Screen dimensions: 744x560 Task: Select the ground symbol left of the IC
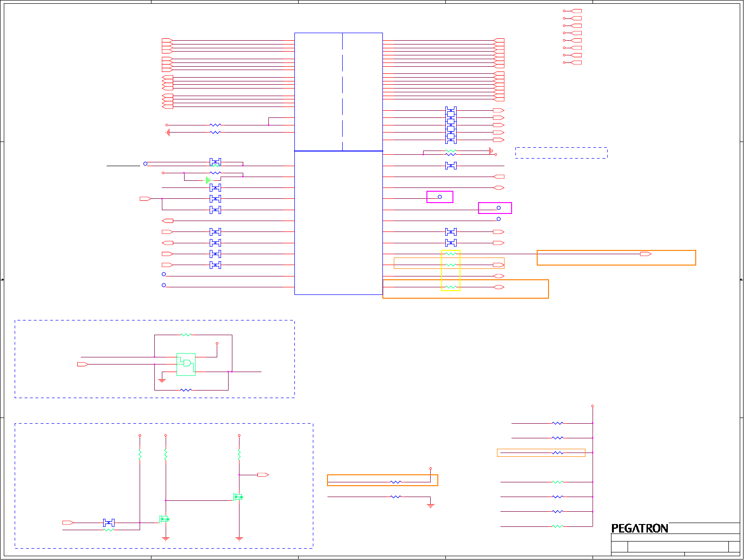click(x=168, y=133)
